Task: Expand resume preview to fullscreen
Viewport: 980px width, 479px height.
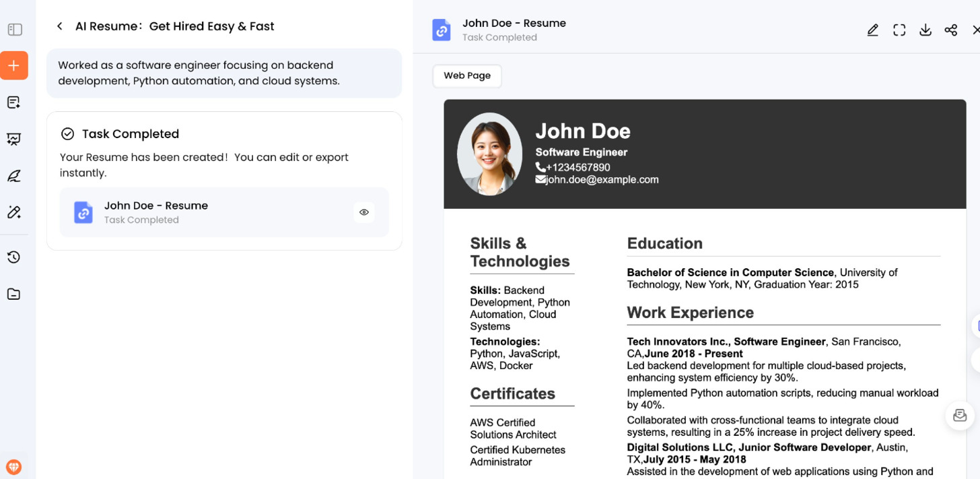Action: (899, 30)
